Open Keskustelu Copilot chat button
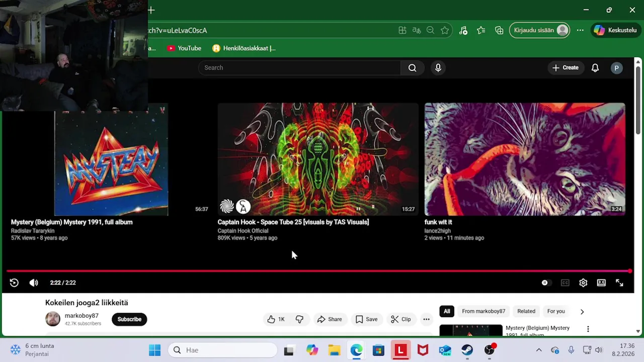 615,30
